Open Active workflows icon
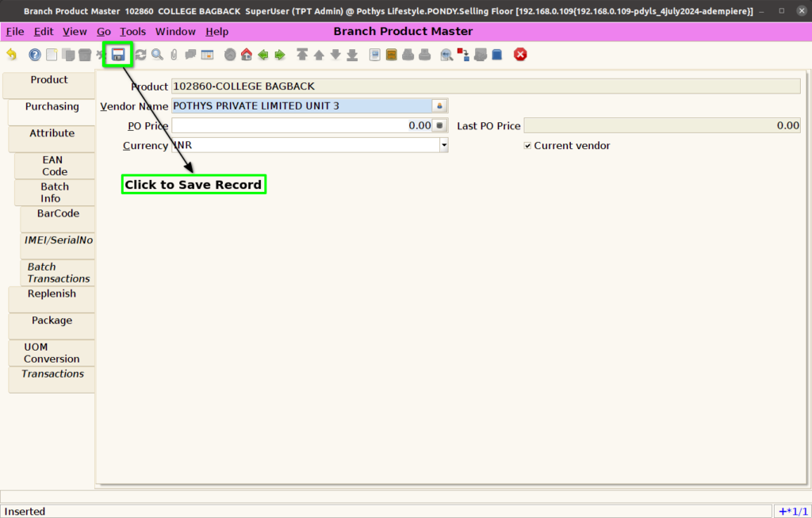The image size is (812, 518). (463, 55)
